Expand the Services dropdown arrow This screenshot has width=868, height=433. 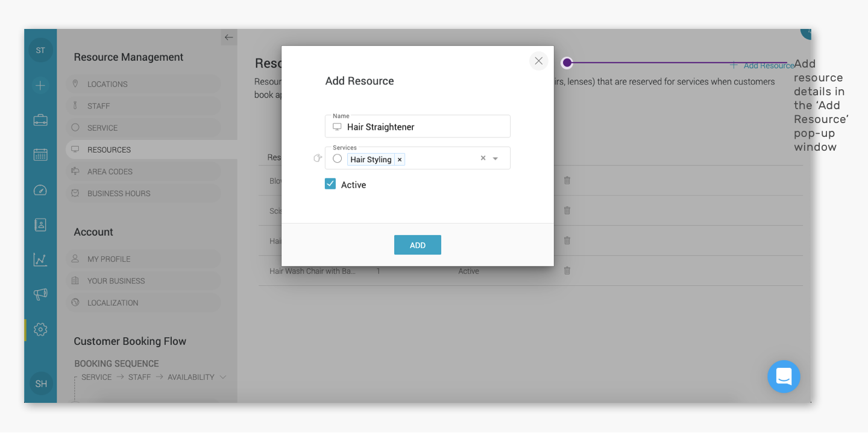coord(495,159)
